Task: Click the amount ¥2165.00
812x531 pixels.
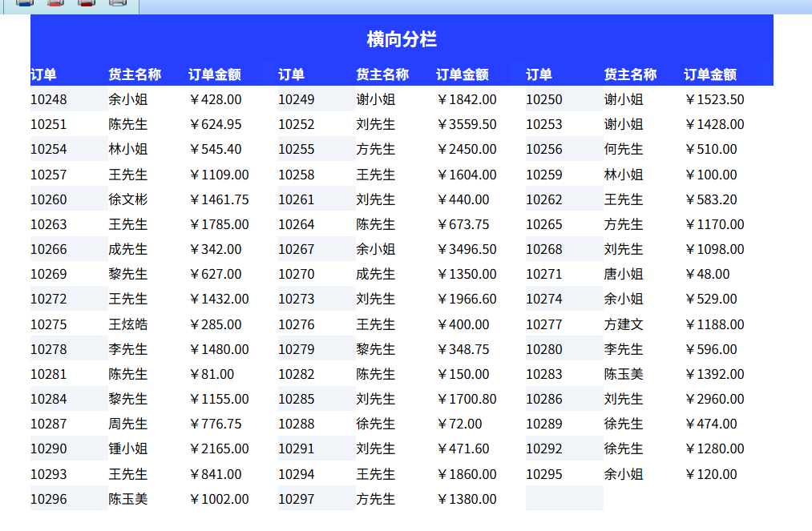Action: coord(219,449)
